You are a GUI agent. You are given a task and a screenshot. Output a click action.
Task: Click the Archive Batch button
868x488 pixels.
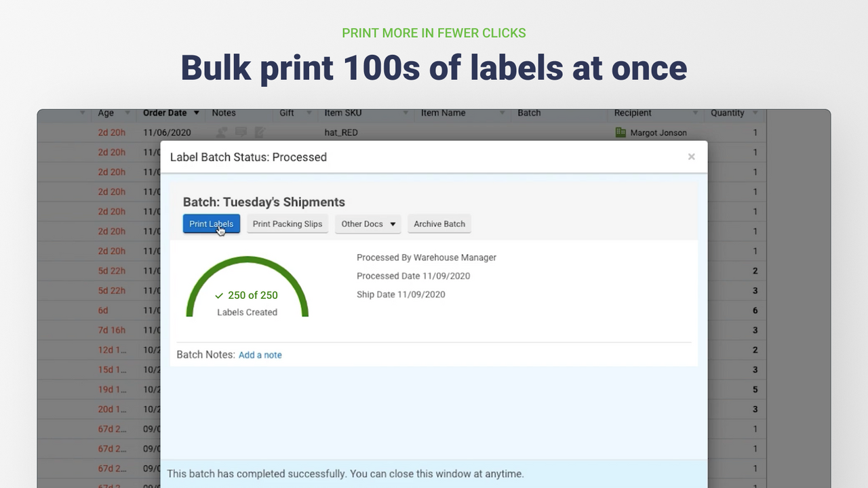click(x=439, y=224)
